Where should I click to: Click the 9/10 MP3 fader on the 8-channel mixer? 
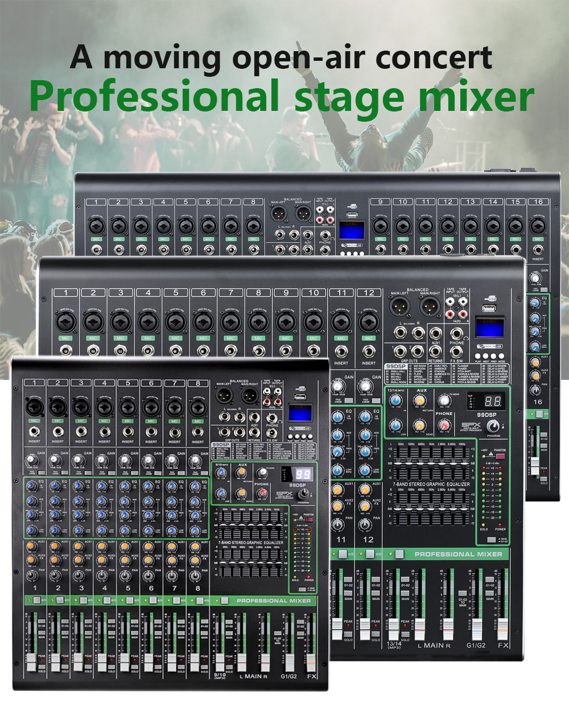(x=220, y=662)
